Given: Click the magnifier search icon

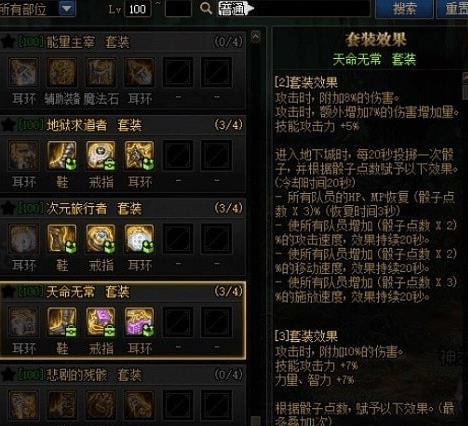Looking at the screenshot, I should (206, 8).
